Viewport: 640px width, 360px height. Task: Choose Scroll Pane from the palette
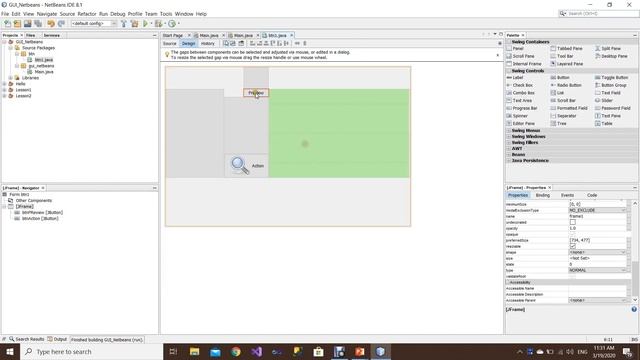520,56
